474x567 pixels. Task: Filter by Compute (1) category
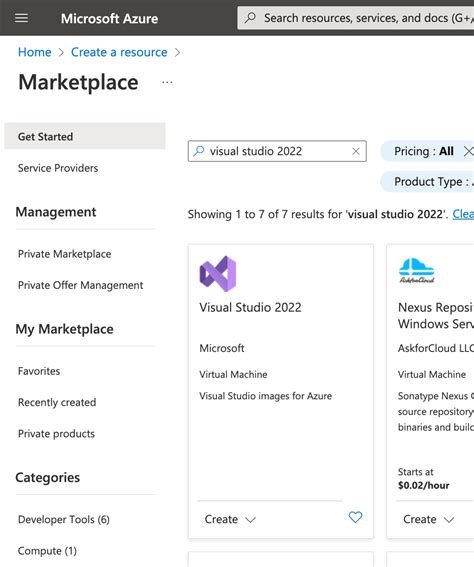(x=47, y=551)
